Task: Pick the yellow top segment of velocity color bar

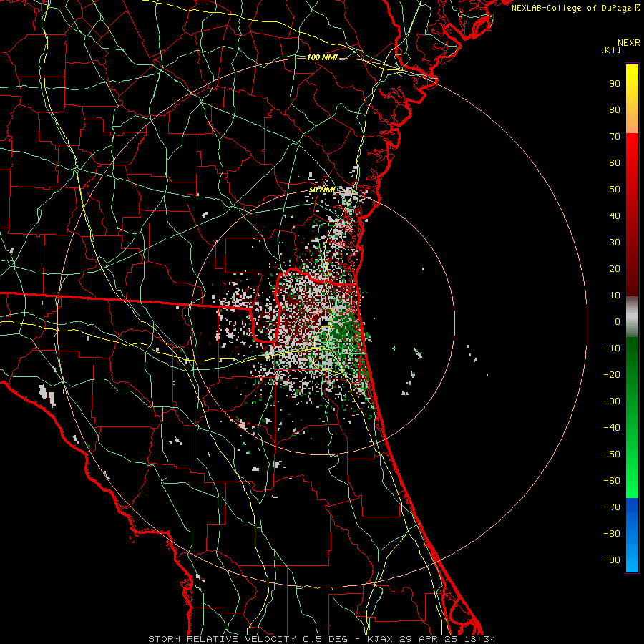Action: pos(632,99)
